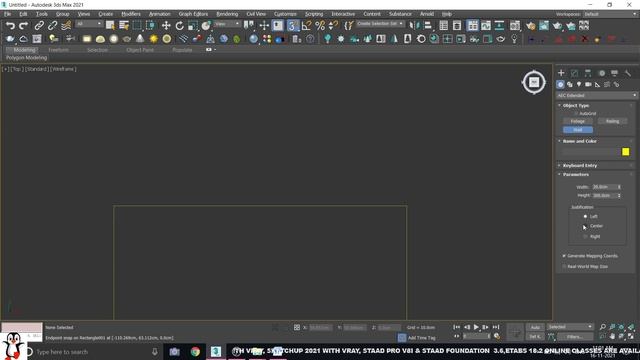Viewport: 640px width, 360px height.
Task: Click the Auto key button
Action: [x=535, y=327]
